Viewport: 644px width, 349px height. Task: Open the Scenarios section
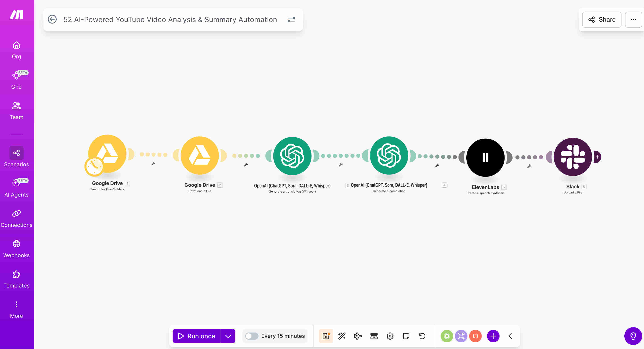[17, 157]
